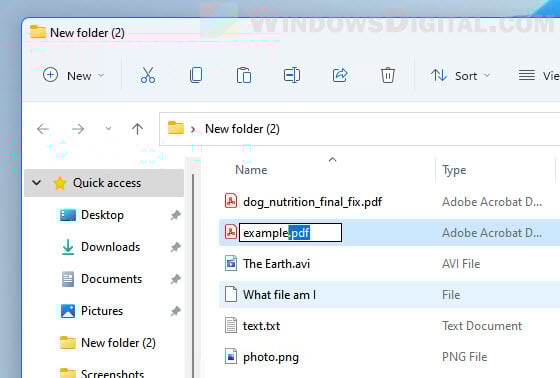The width and height of the screenshot is (560, 378).
Task: Open Desktop in the sidebar
Action: [x=102, y=215]
